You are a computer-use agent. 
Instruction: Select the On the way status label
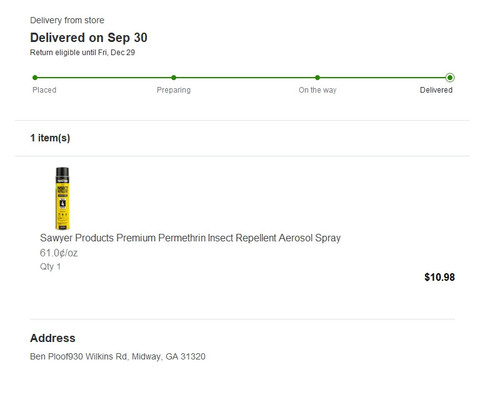click(317, 90)
